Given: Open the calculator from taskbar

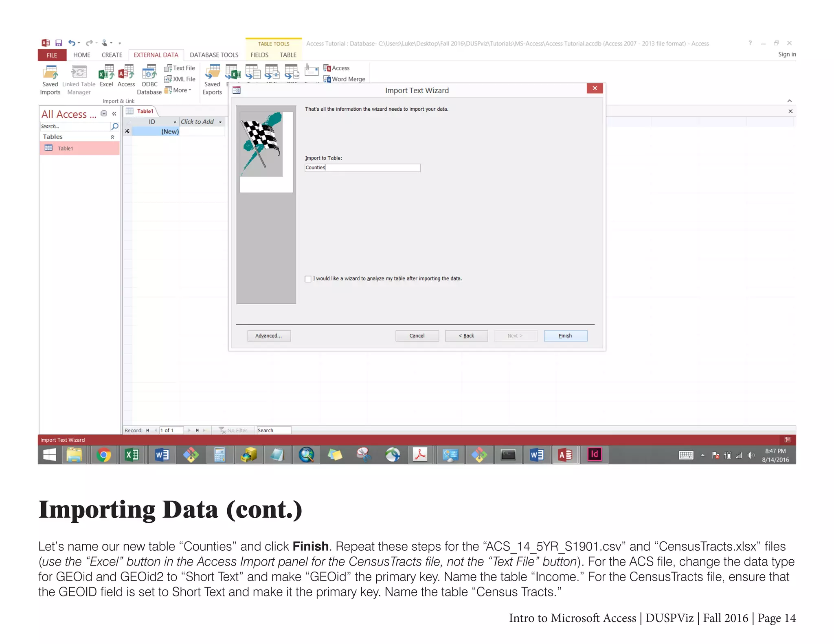Looking at the screenshot, I should tap(219, 455).
